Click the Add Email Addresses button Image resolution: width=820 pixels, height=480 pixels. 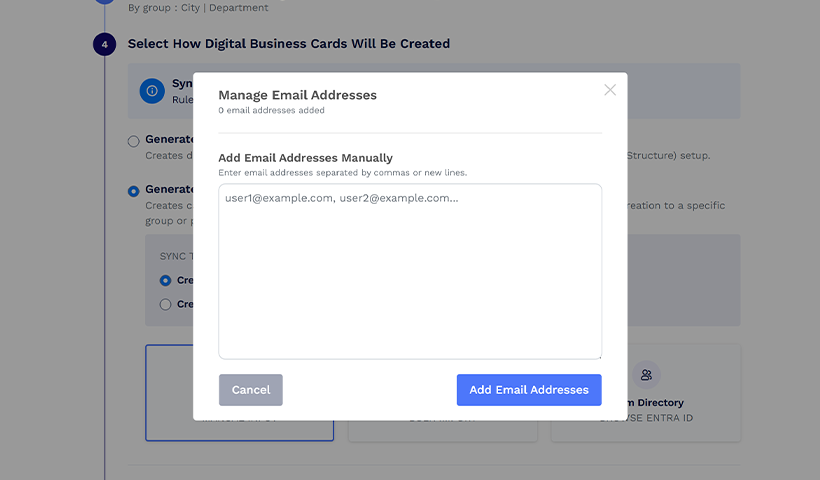(529, 390)
